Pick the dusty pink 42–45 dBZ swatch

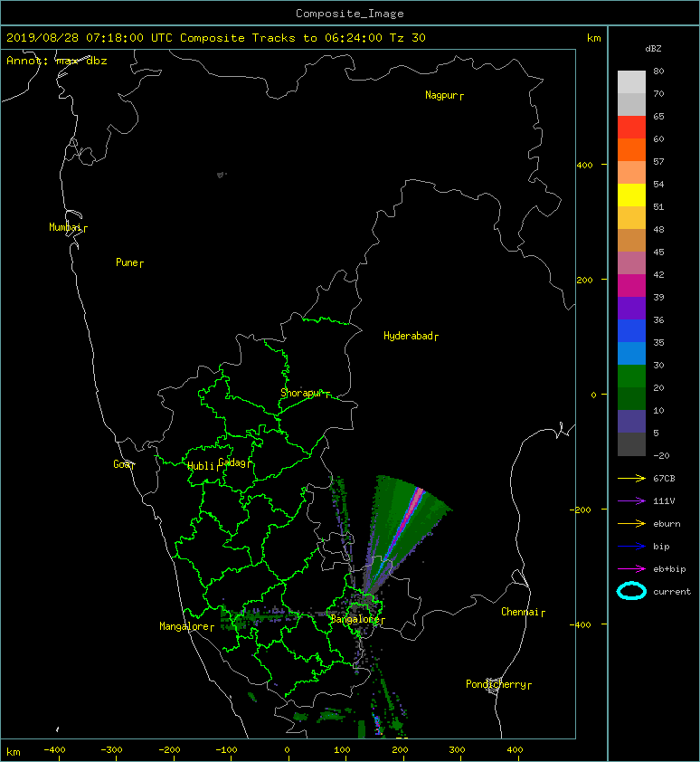coord(631,263)
